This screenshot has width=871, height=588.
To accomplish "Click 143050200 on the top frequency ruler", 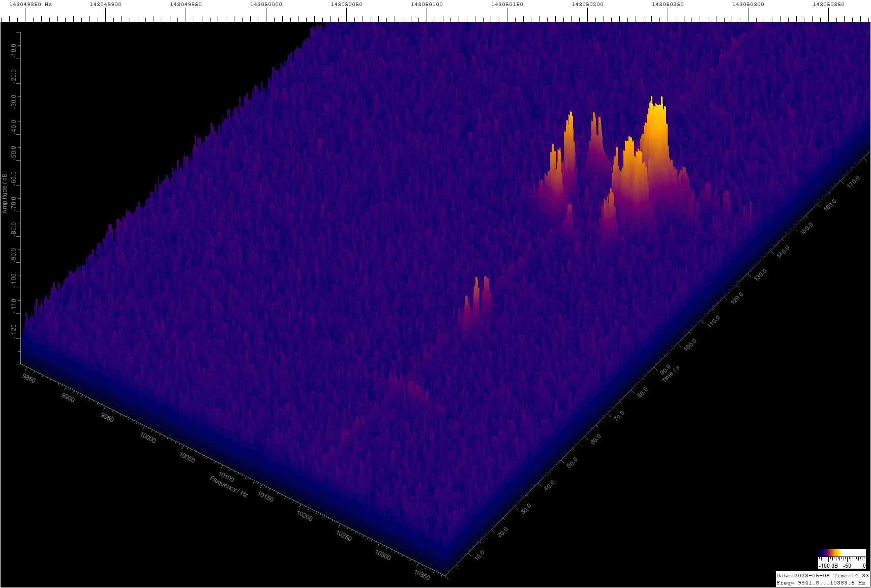I will point(587,4).
